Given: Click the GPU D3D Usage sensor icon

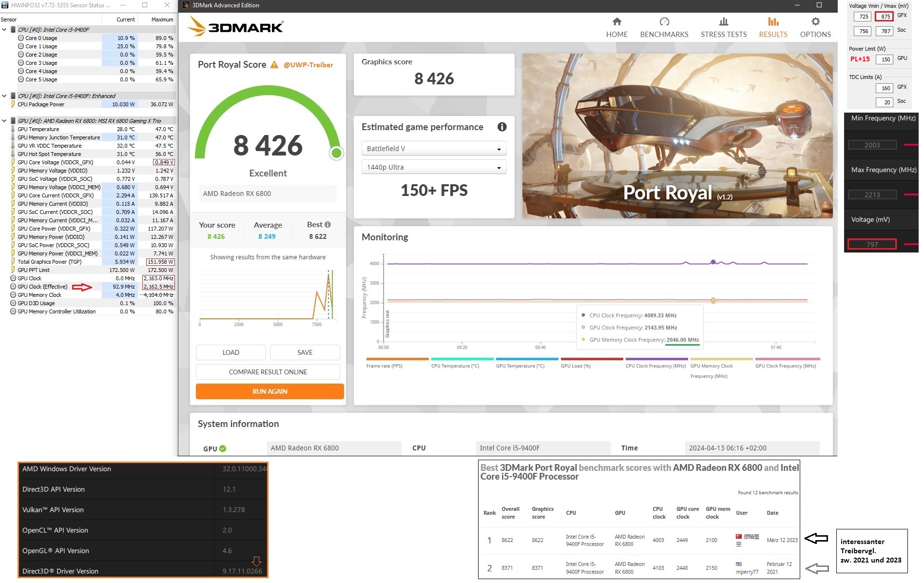Looking at the screenshot, I should pyautogui.click(x=13, y=303).
